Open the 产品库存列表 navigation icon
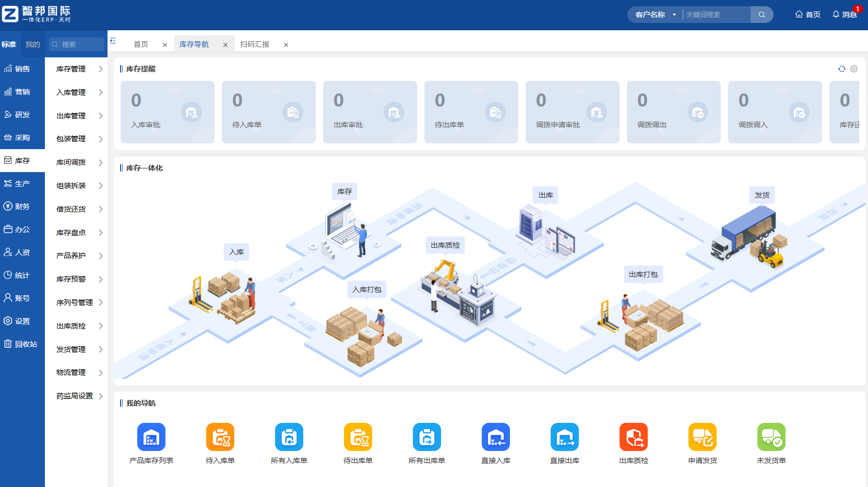The height and width of the screenshot is (487, 868). (151, 437)
